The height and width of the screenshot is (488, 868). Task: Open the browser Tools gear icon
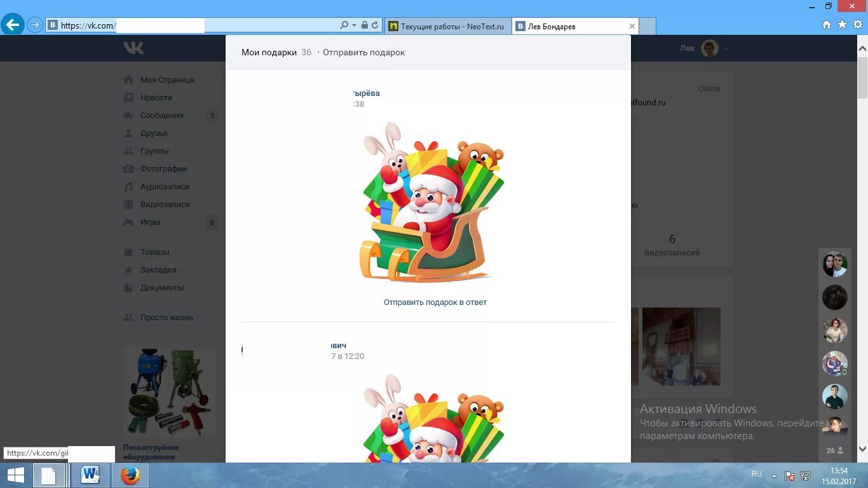pos(858,25)
